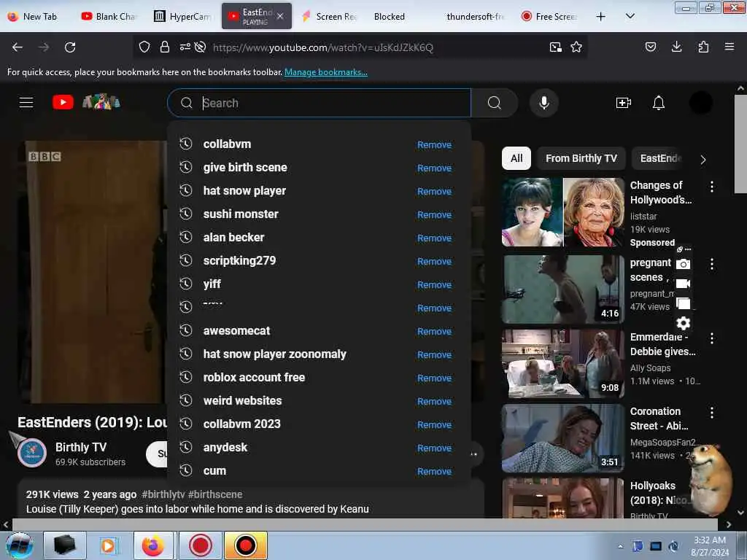
Task: Open the pregnant scenes video thumbnail
Action: point(562,289)
